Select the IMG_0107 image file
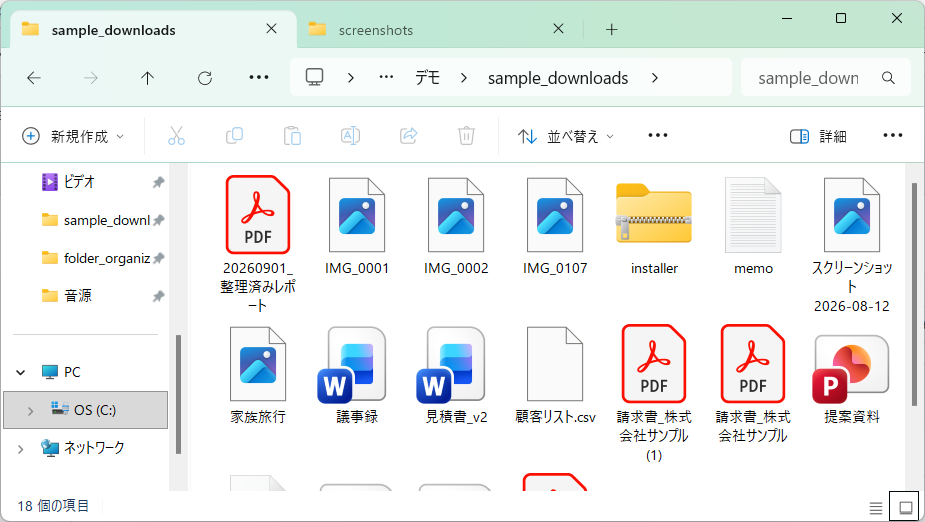Image resolution: width=925 pixels, height=522 pixels. [x=555, y=226]
